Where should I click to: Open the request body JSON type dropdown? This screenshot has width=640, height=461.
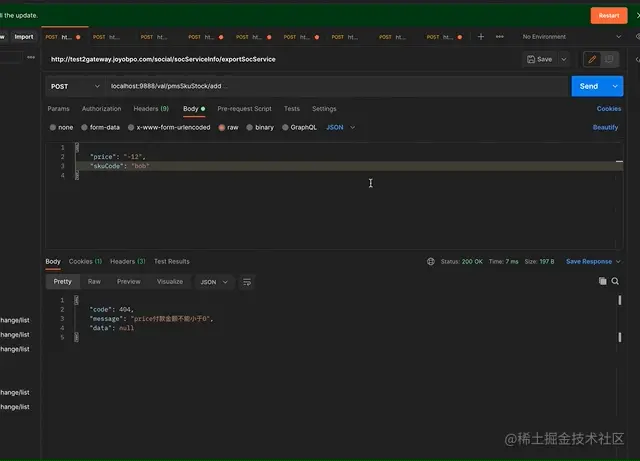coord(340,127)
